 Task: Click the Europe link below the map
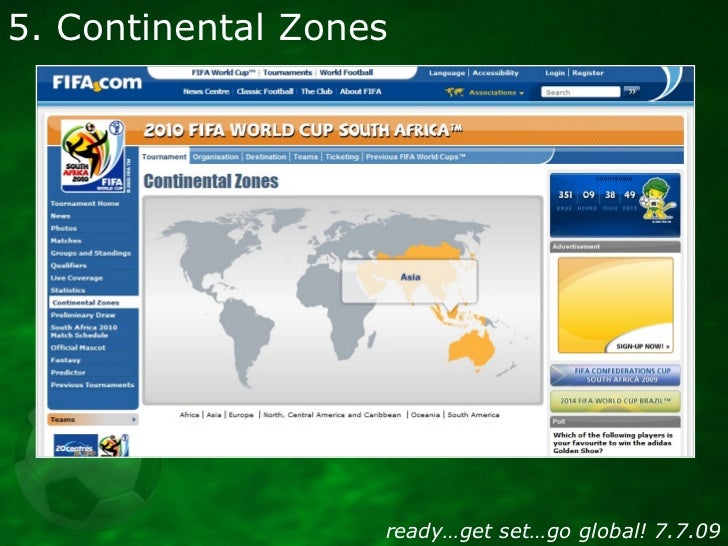pyautogui.click(x=241, y=415)
